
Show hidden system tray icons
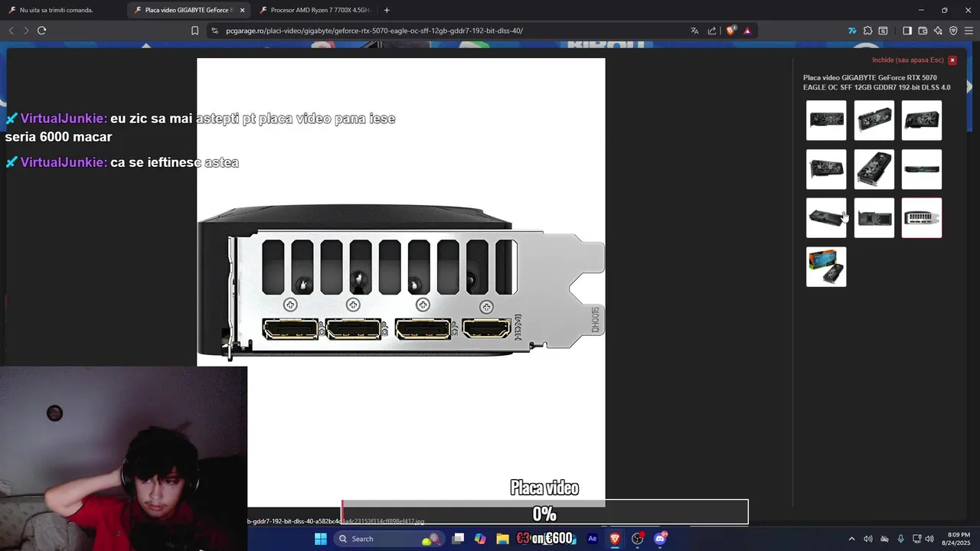851,539
